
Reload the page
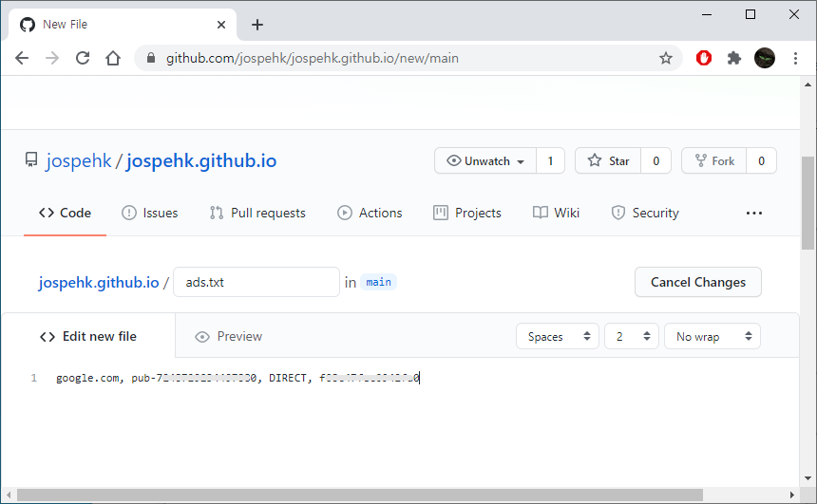(x=83, y=58)
